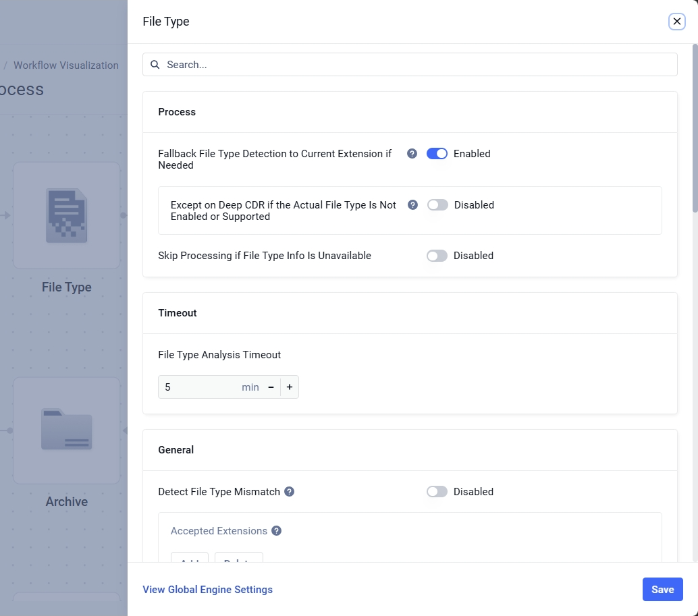Viewport: 698px width, 616px height.
Task: Open View Global Engine Settings link
Action: point(207,589)
